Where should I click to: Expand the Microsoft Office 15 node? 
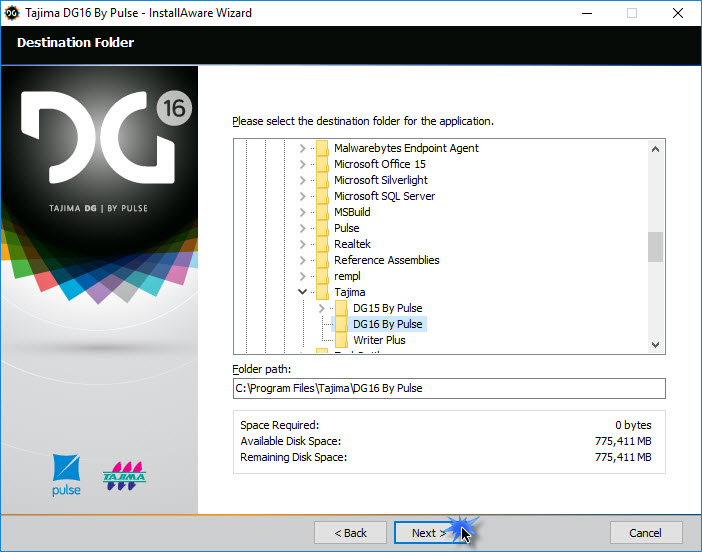tap(303, 164)
